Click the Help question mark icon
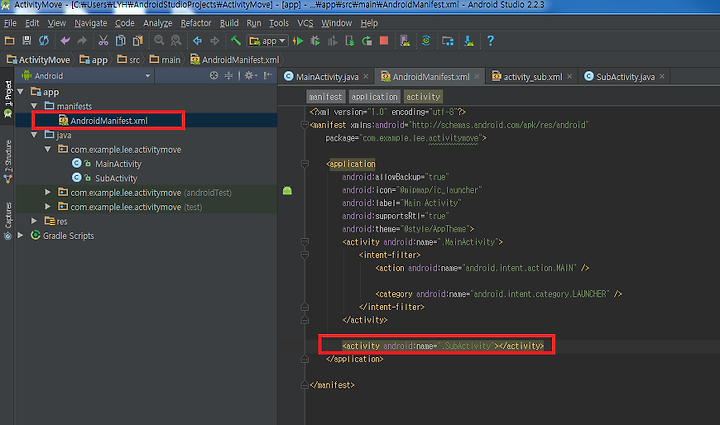Screen dimensions: 720x425 490,41
